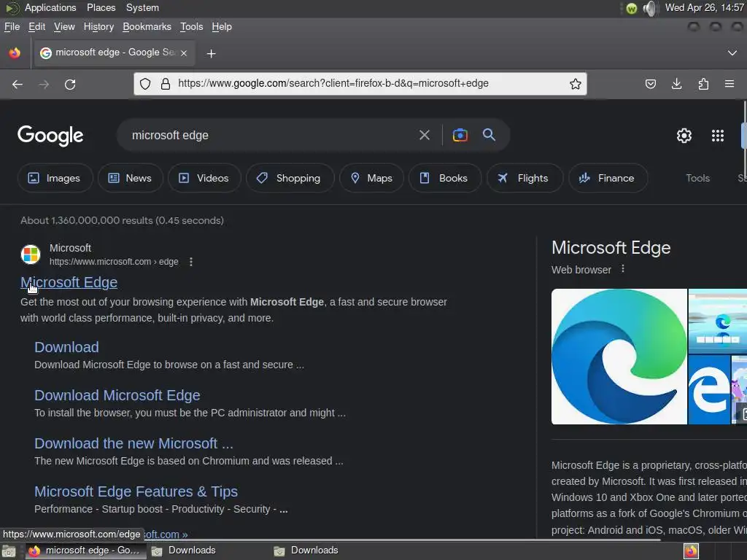Screen dimensions: 747x560
Task: Open the large Edge logo image thumbnail
Action: pyautogui.click(x=619, y=357)
